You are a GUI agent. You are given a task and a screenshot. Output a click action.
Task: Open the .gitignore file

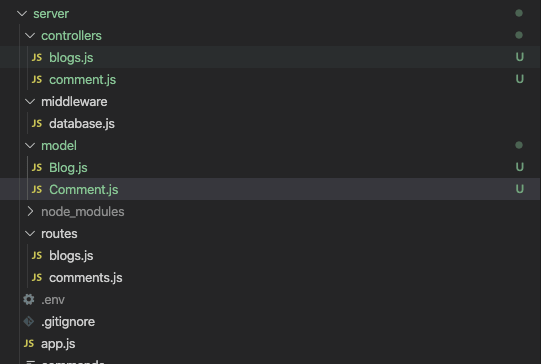tap(68, 322)
